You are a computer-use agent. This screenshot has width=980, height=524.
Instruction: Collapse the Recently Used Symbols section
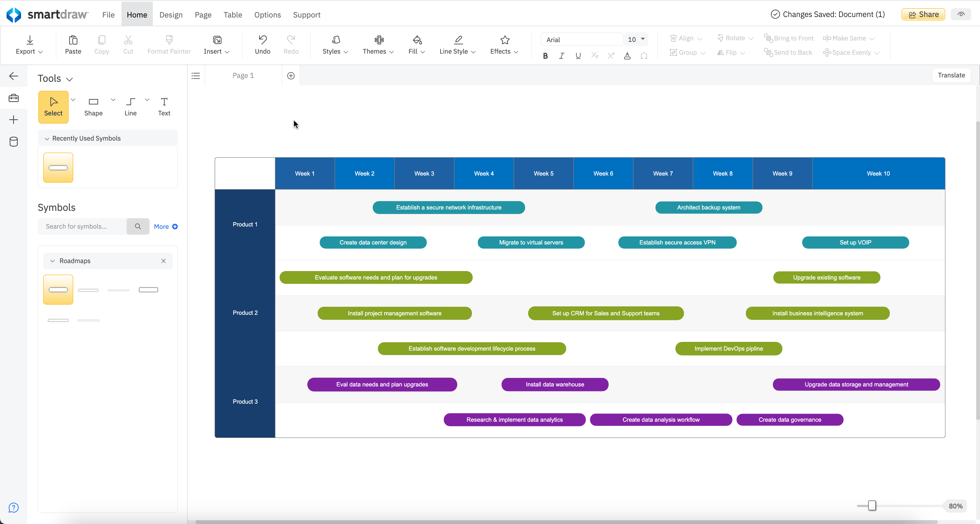[47, 138]
